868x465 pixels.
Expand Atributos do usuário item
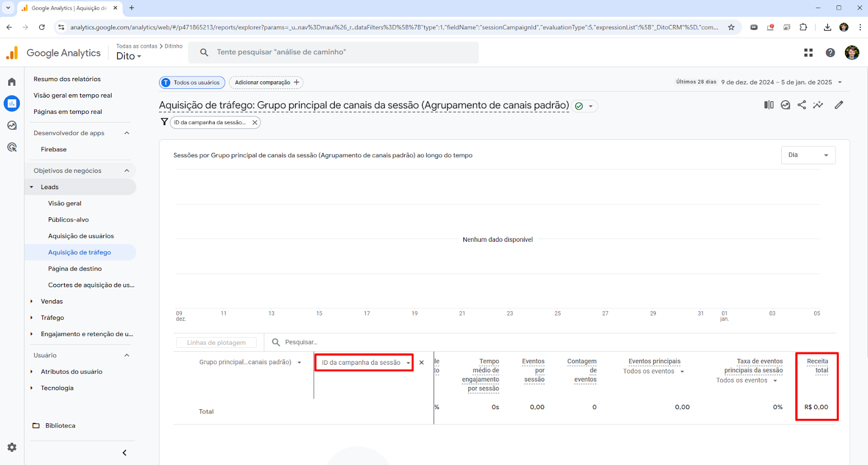(x=31, y=372)
